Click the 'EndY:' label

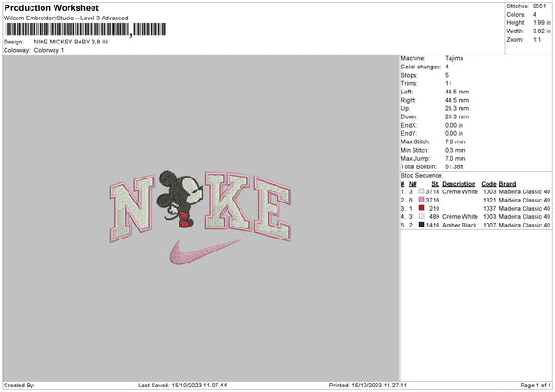(409, 133)
